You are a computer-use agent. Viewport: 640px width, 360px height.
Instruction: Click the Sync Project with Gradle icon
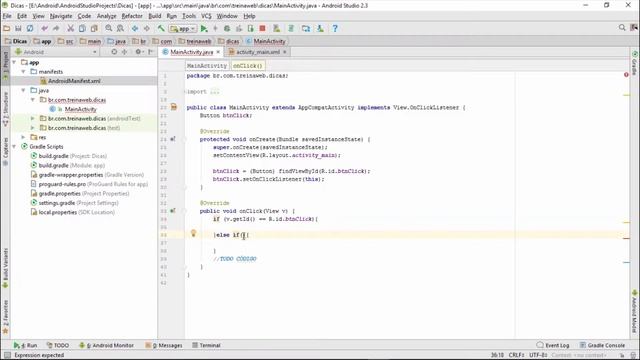pyautogui.click(x=291, y=29)
